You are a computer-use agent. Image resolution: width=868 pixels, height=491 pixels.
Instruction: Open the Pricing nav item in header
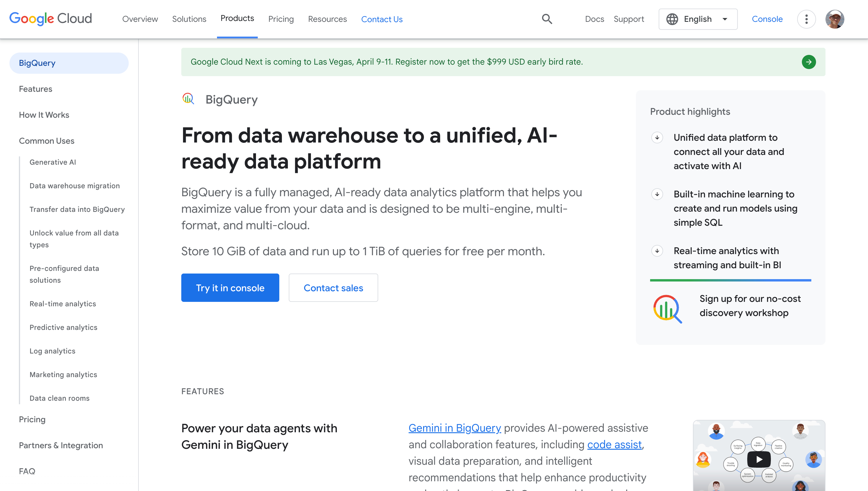281,19
